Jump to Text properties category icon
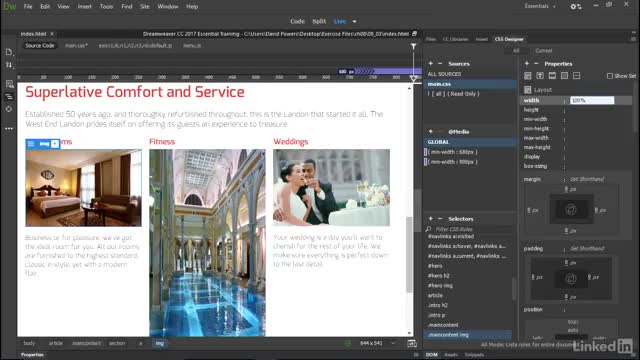 coord(540,76)
